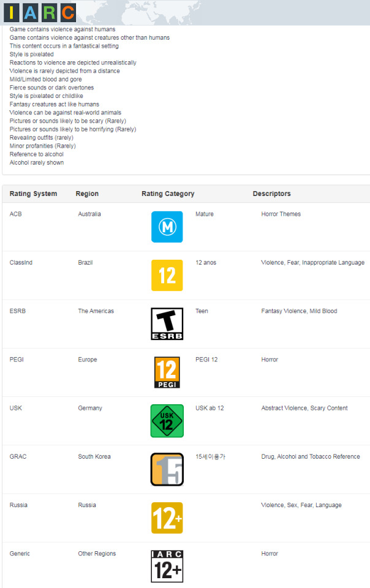Select the ACB rating system cell
The height and width of the screenshot is (588, 370).
16,214
